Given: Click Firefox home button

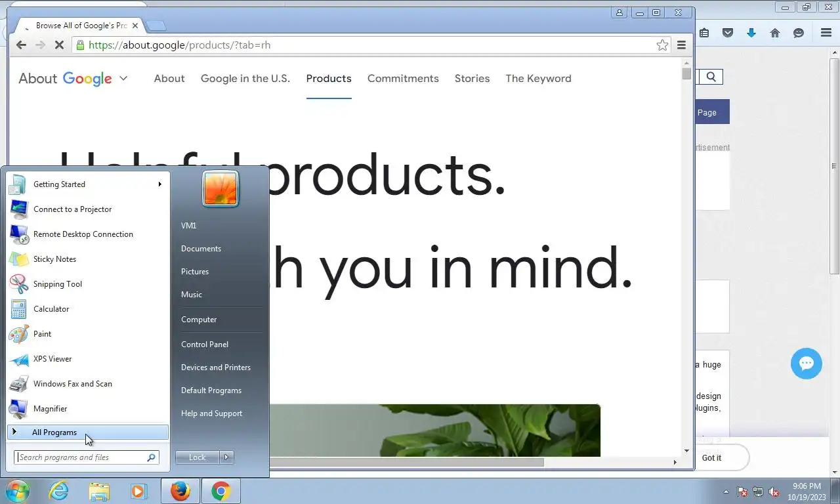Looking at the screenshot, I should pyautogui.click(x=775, y=33).
